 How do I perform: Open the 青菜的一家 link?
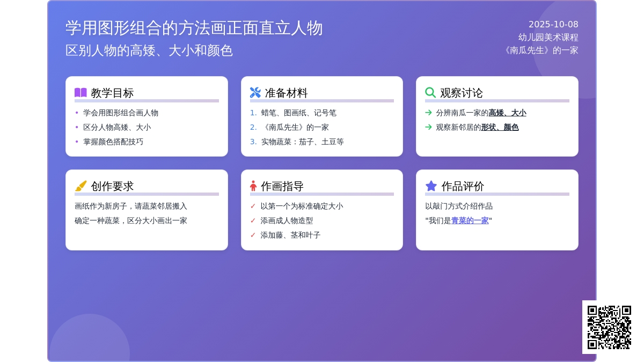coord(470,220)
